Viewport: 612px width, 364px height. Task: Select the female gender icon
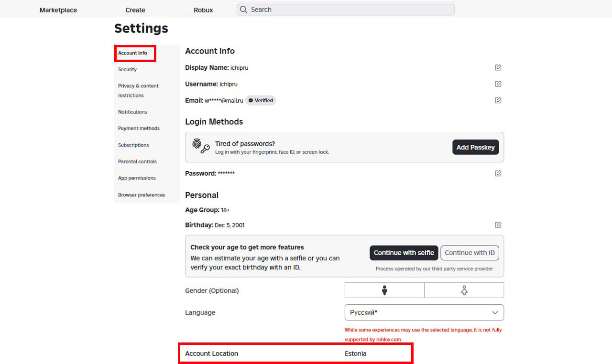coord(464,290)
